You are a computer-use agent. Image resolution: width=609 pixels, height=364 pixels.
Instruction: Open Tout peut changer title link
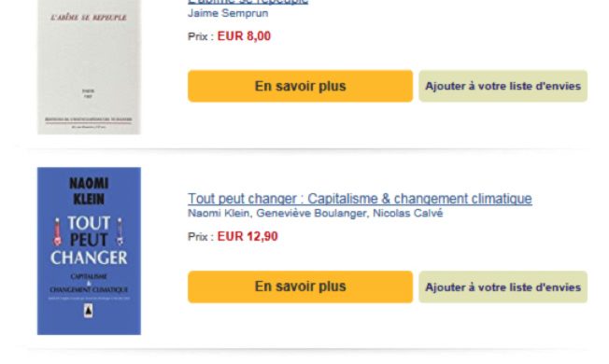pyautogui.click(x=360, y=199)
